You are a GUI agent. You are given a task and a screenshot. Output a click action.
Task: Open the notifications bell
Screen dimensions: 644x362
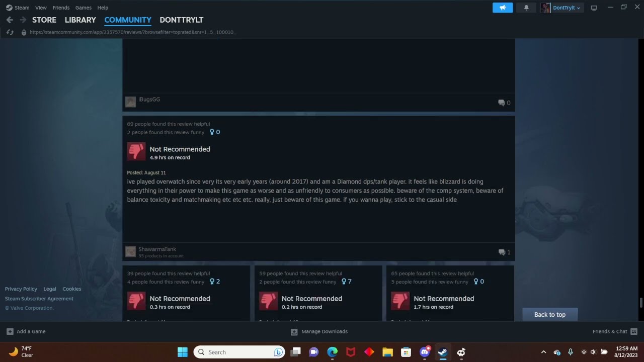click(526, 8)
